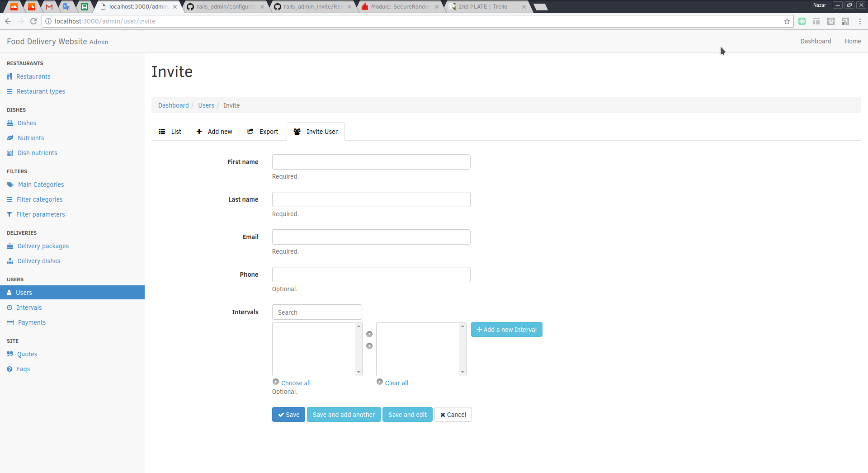
Task: Click the Quotes quotation mark icon
Action: click(10, 354)
